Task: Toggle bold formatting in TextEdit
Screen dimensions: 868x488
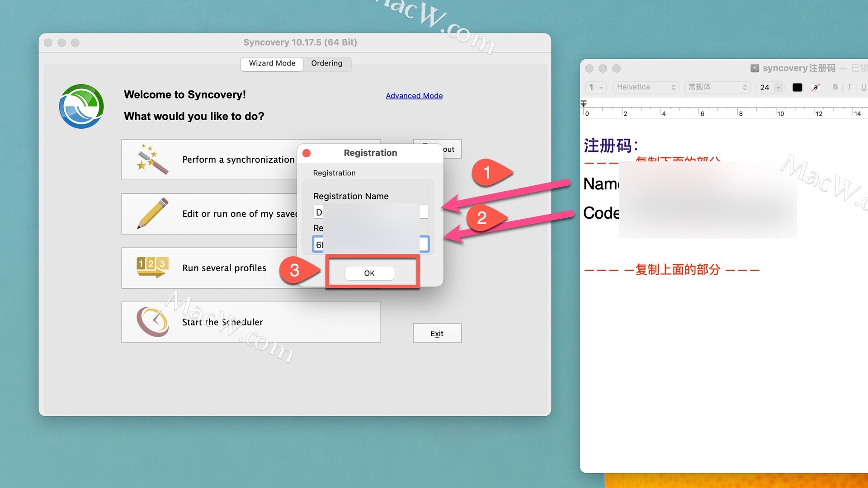Action: pos(835,87)
